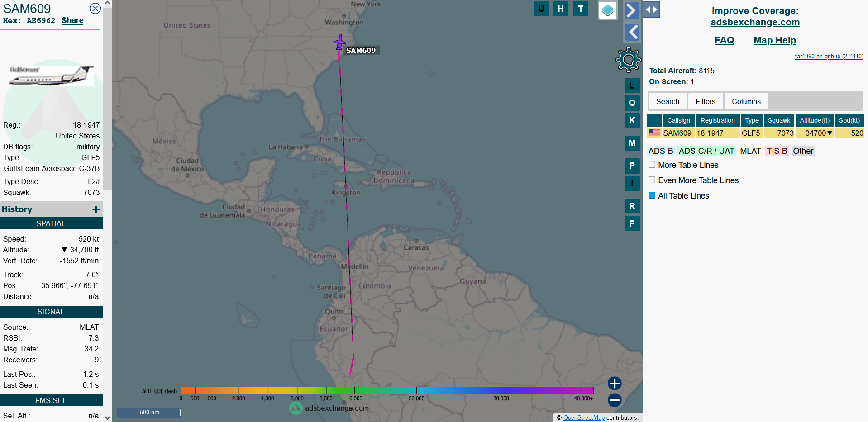Click the SPATIAL section header
The width and height of the screenshot is (868, 422).
[51, 223]
